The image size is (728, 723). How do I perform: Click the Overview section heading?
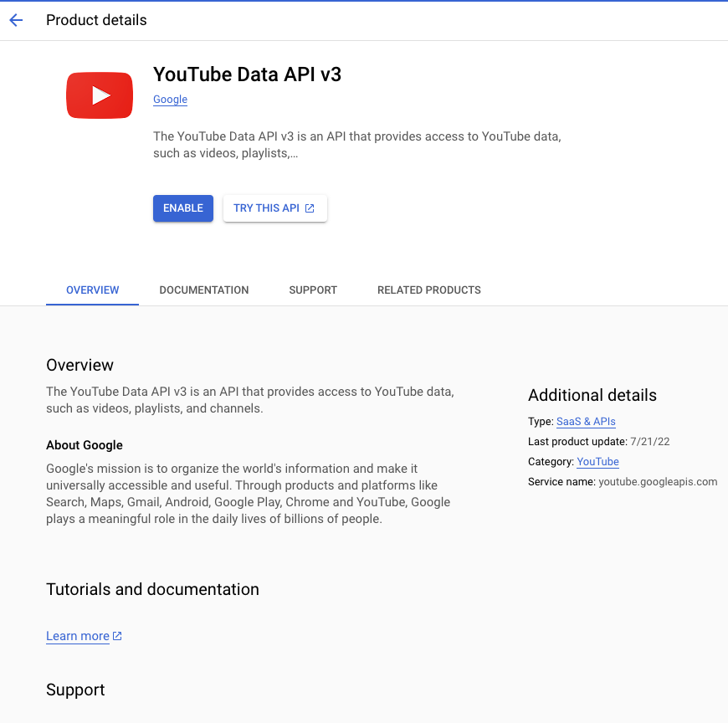coord(79,365)
